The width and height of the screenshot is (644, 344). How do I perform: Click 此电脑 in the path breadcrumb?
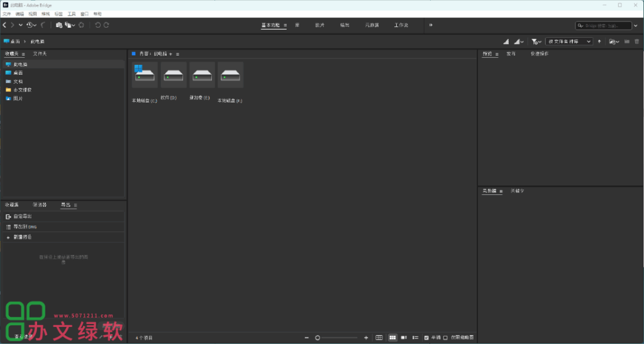(37, 42)
